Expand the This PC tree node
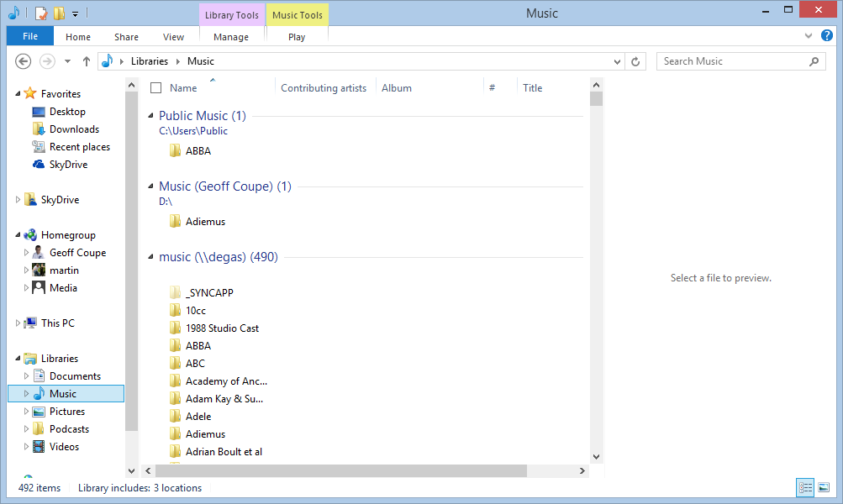This screenshot has width=843, height=504. click(x=19, y=323)
